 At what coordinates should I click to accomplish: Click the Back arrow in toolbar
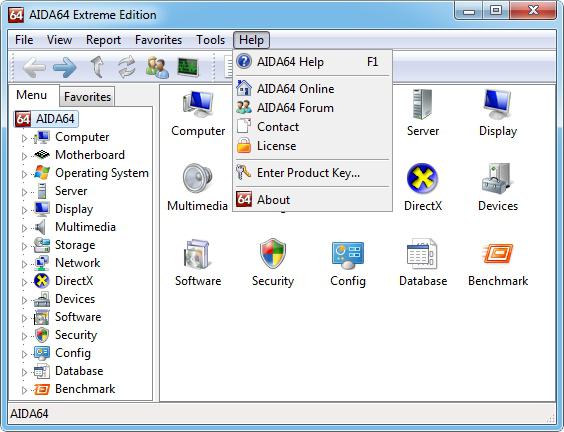pos(34,67)
